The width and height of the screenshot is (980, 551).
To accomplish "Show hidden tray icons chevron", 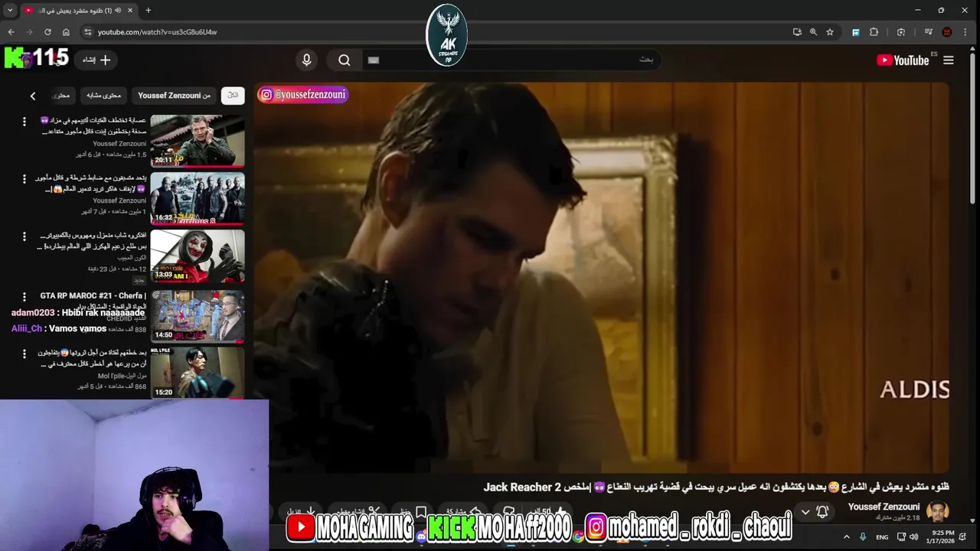I will point(846,537).
